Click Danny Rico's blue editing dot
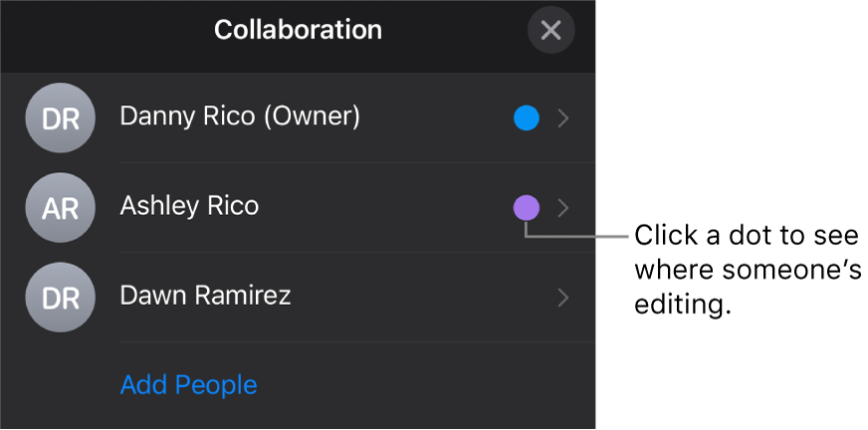Screen dimensions: 868x430 point(526,117)
